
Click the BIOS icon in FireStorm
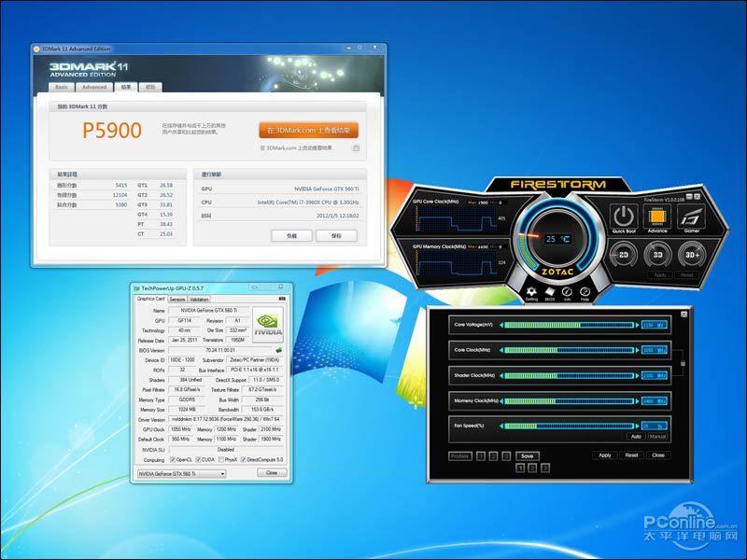(551, 291)
